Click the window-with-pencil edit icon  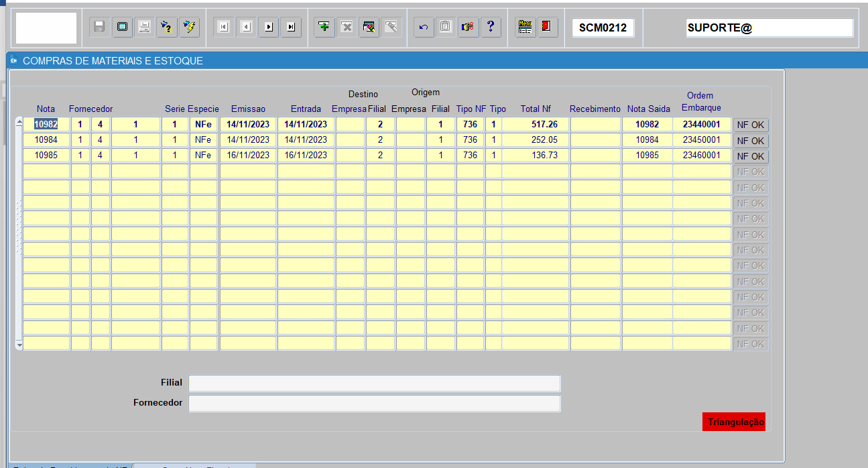pyautogui.click(x=369, y=27)
